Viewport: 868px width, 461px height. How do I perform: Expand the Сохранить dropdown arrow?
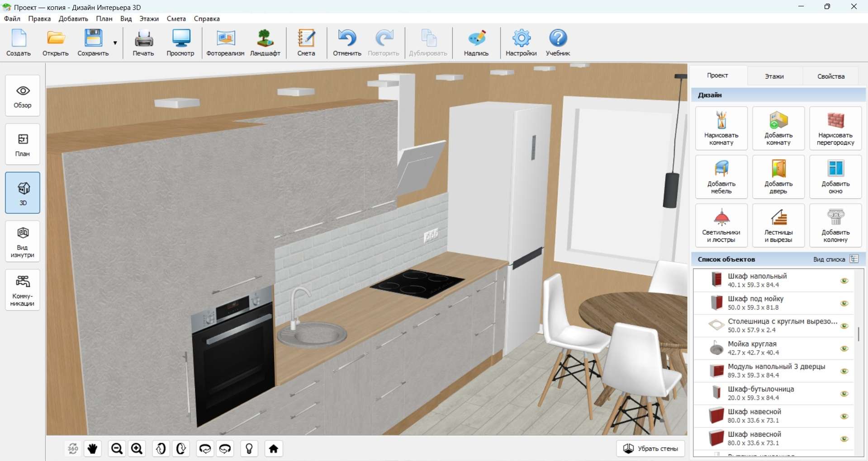(x=115, y=43)
